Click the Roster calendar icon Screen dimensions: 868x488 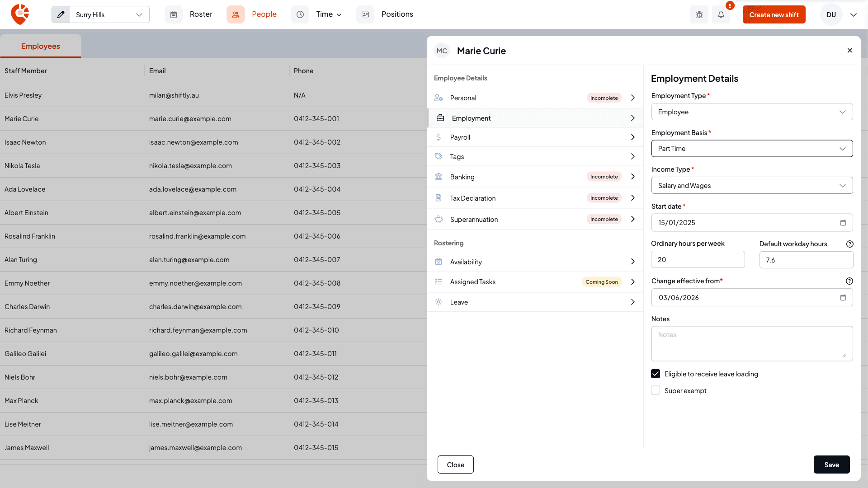tap(174, 14)
